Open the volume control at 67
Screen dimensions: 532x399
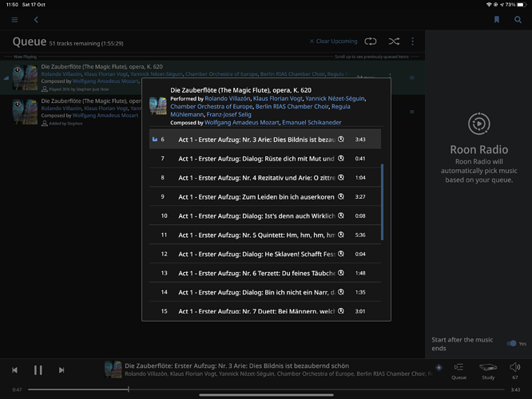(515, 371)
